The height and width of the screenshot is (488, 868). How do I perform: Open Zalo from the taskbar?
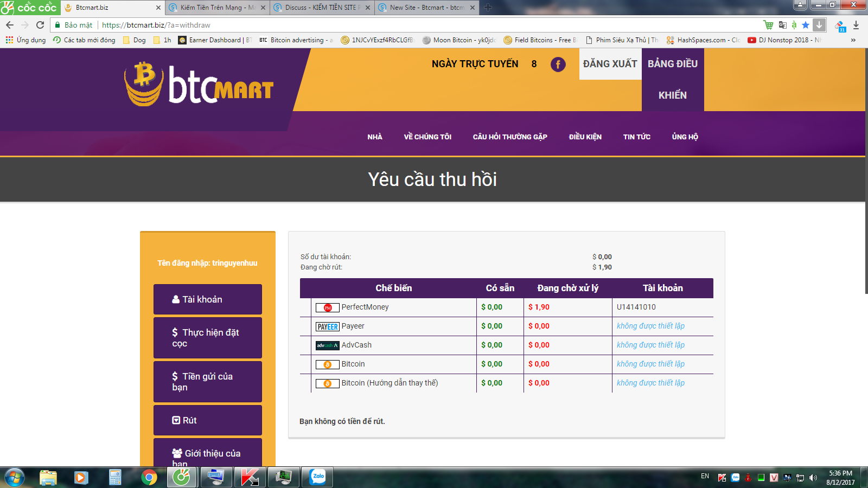pyautogui.click(x=317, y=477)
